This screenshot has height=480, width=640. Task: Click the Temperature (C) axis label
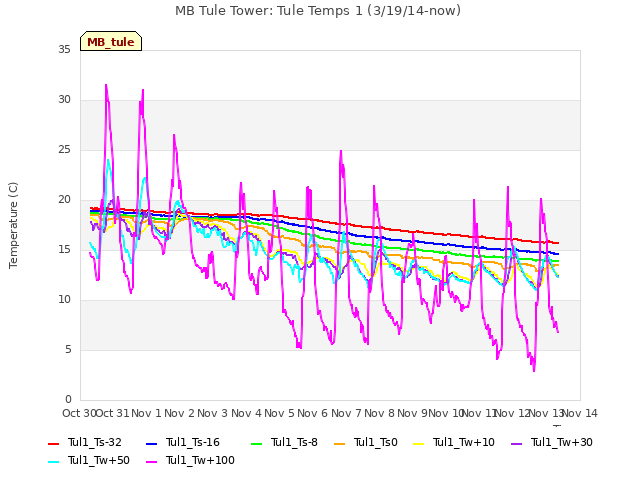point(13,225)
